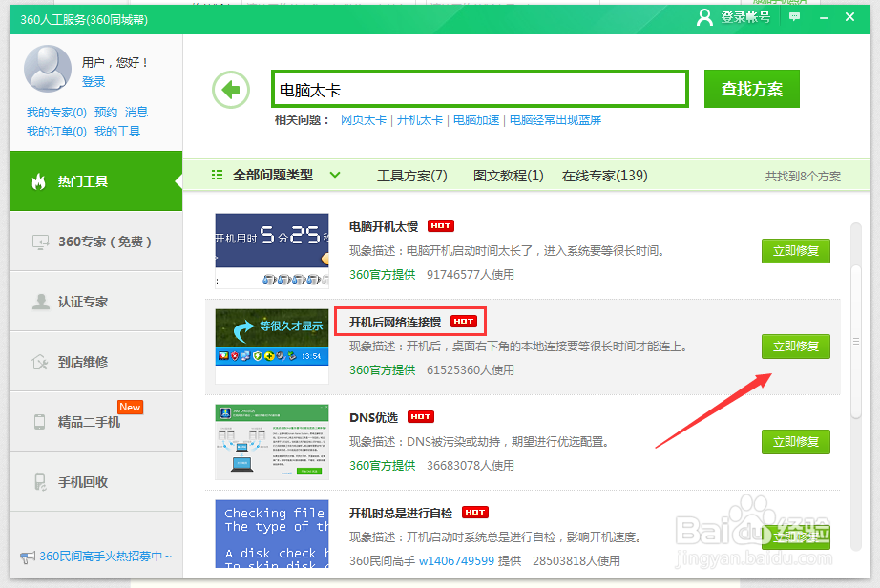Viewport: 880px width, 588px height.
Task: Select the 热门工具 sidebar tab
Action: pyautogui.click(x=96, y=181)
